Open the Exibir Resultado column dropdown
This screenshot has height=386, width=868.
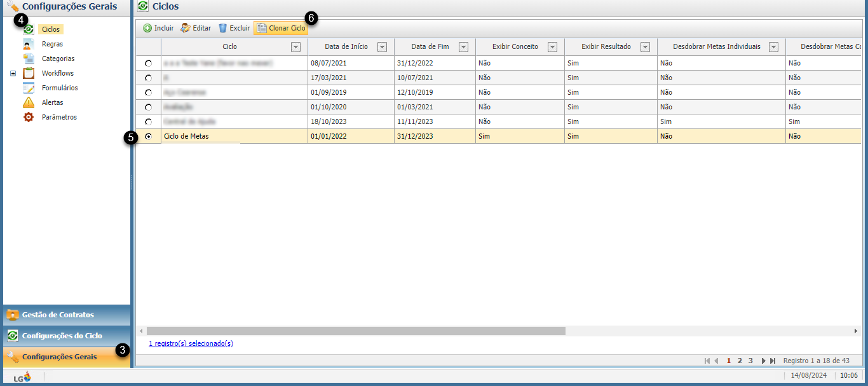point(645,47)
